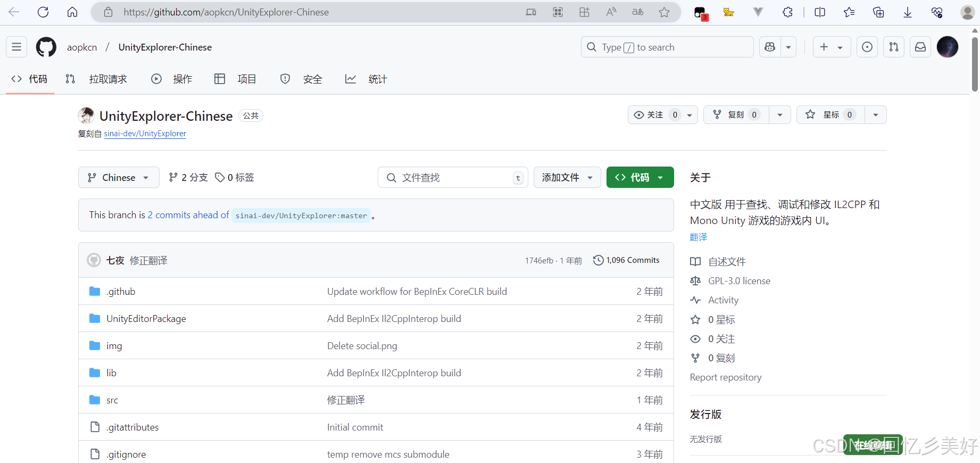Open the .gitattributes file
This screenshot has height=463, width=980.
[132, 427]
